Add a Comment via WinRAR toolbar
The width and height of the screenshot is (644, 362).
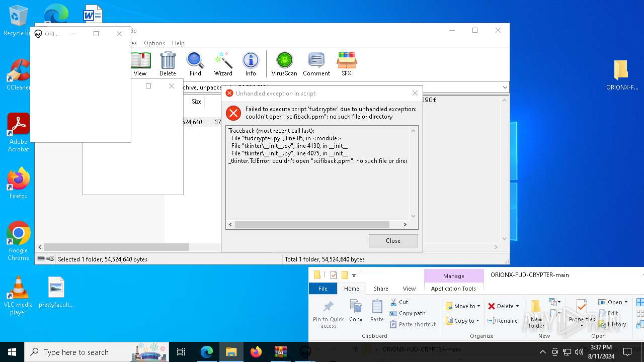pos(316,64)
